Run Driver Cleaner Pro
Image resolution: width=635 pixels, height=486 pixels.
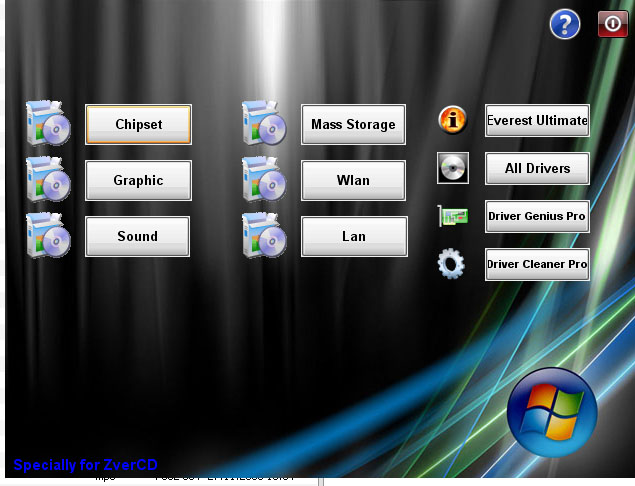(x=537, y=264)
